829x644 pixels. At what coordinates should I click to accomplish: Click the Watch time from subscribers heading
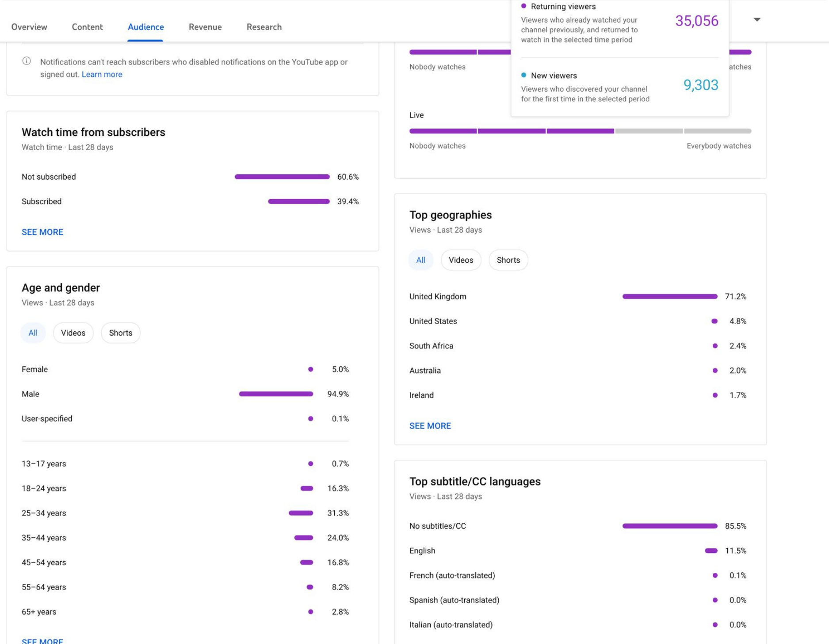93,132
